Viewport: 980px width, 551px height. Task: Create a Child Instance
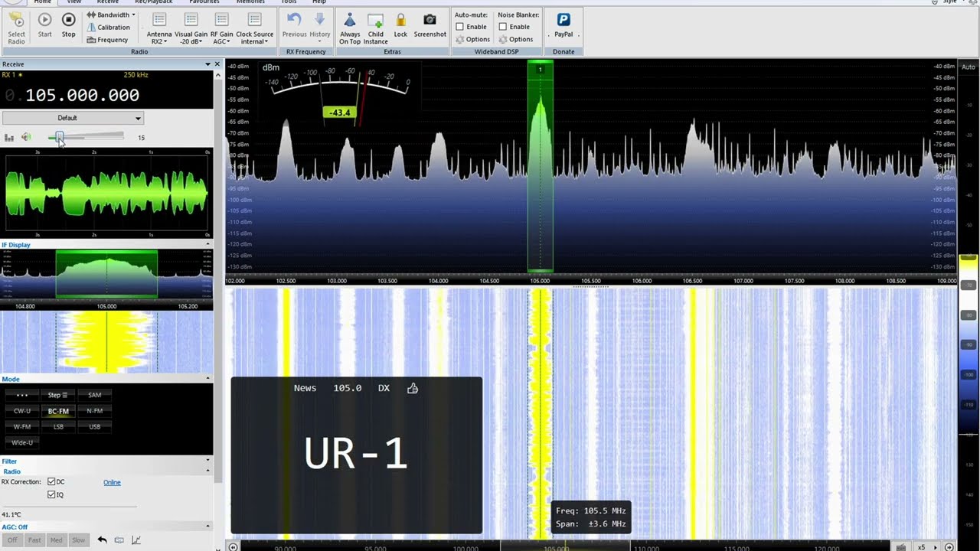point(375,28)
